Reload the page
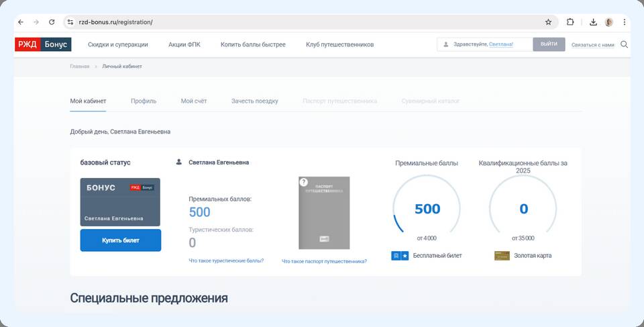Image resolution: width=644 pixels, height=327 pixels. pos(52,22)
